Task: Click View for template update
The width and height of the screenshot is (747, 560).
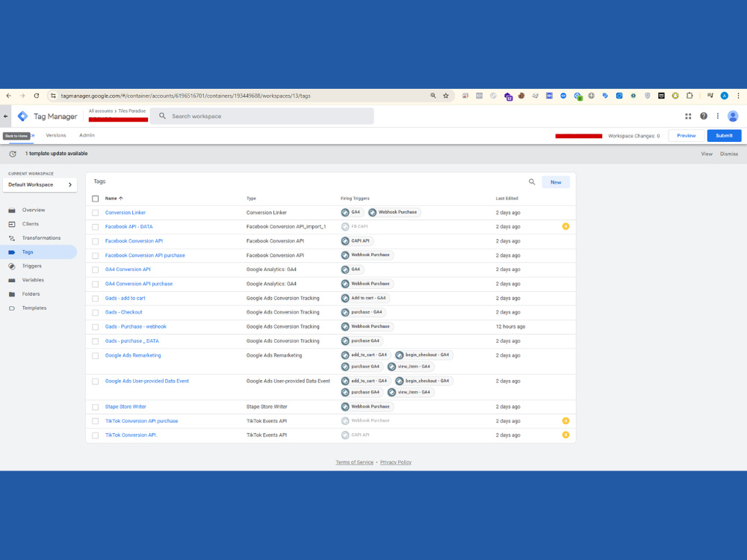Action: tap(707, 154)
